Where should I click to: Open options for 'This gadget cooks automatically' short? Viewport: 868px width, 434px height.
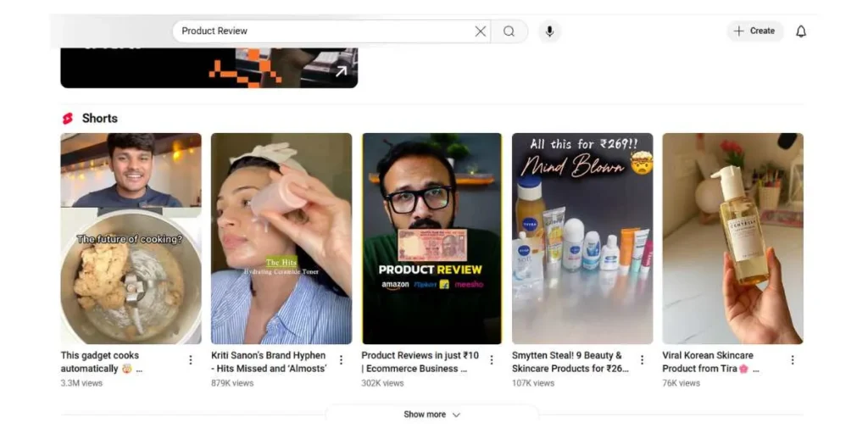(191, 359)
